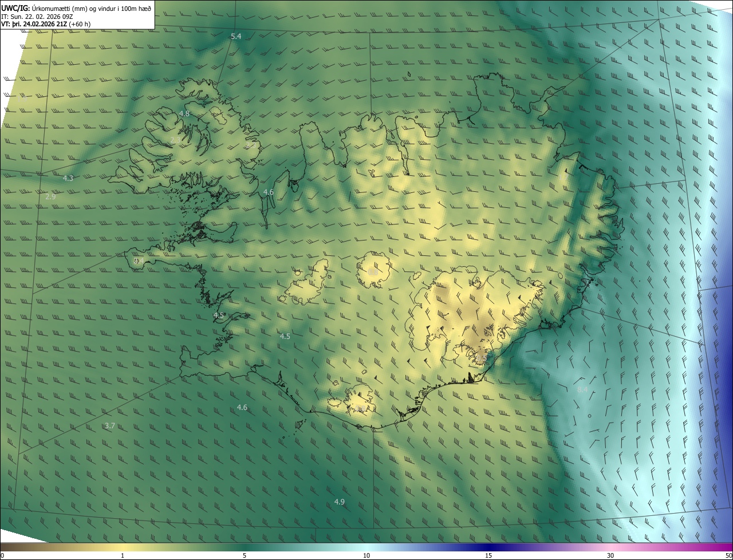This screenshot has height=560, width=733.
Task: Click the 4.3 value label on the map
Action: [x=68, y=178]
